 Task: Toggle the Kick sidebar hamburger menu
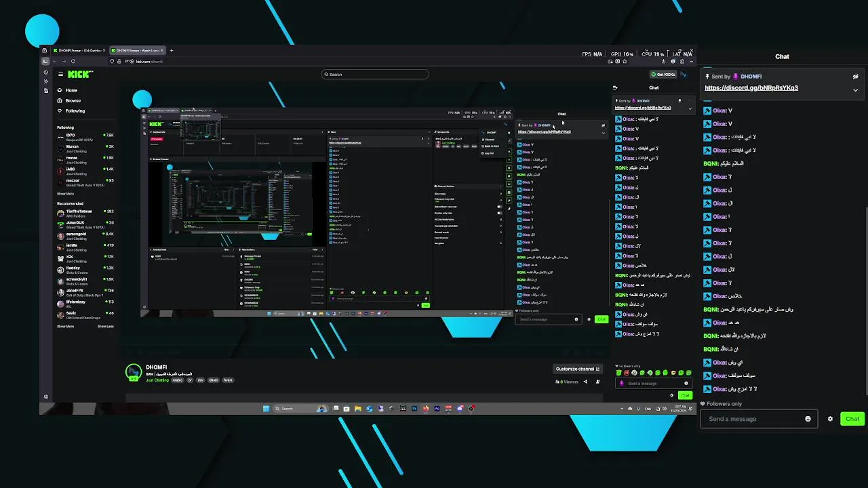tap(60, 75)
